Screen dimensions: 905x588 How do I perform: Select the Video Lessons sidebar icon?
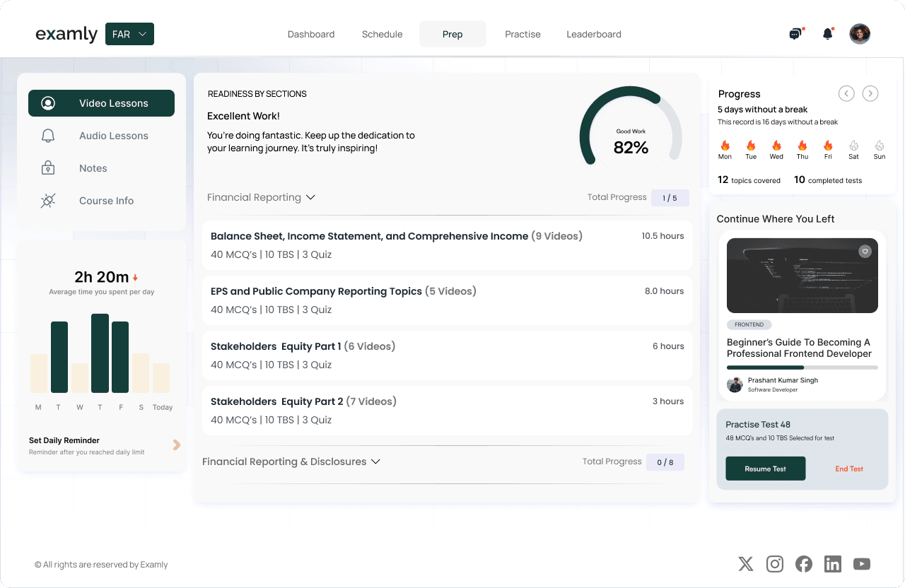47,102
